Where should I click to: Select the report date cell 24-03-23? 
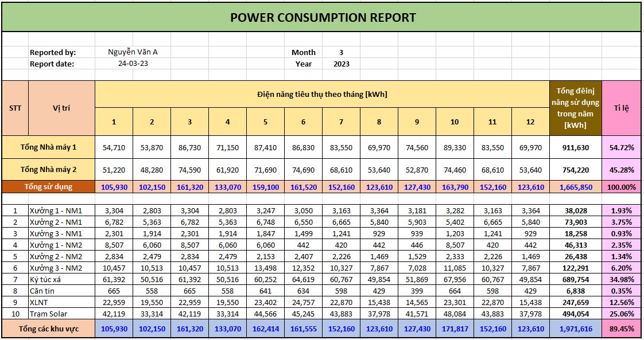click(133, 64)
